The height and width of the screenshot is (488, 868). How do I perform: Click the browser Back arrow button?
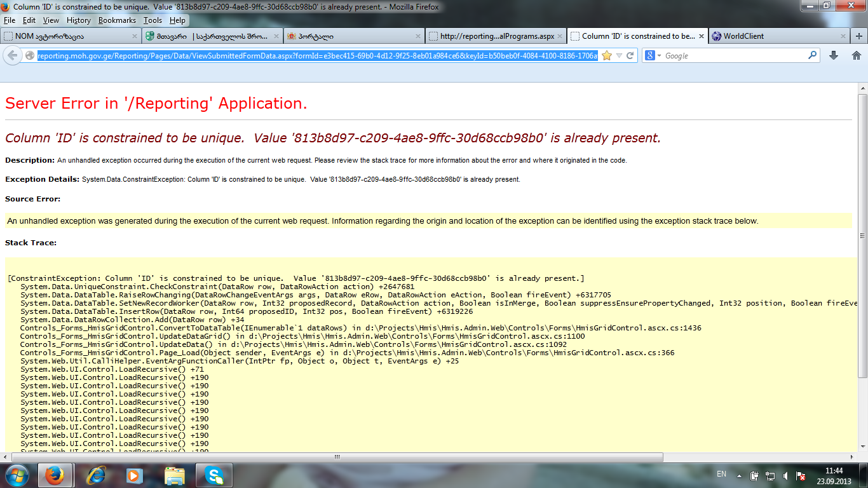[x=12, y=56]
